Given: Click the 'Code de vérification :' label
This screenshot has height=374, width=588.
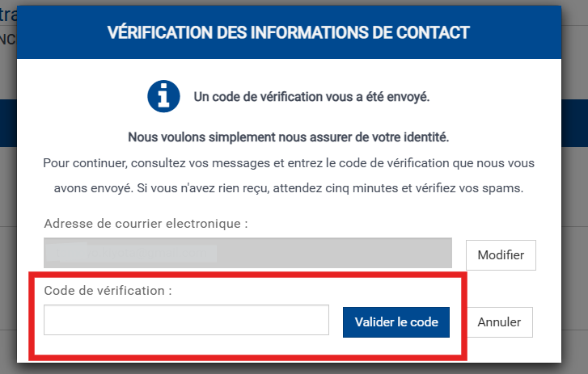Looking at the screenshot, I should [108, 291].
